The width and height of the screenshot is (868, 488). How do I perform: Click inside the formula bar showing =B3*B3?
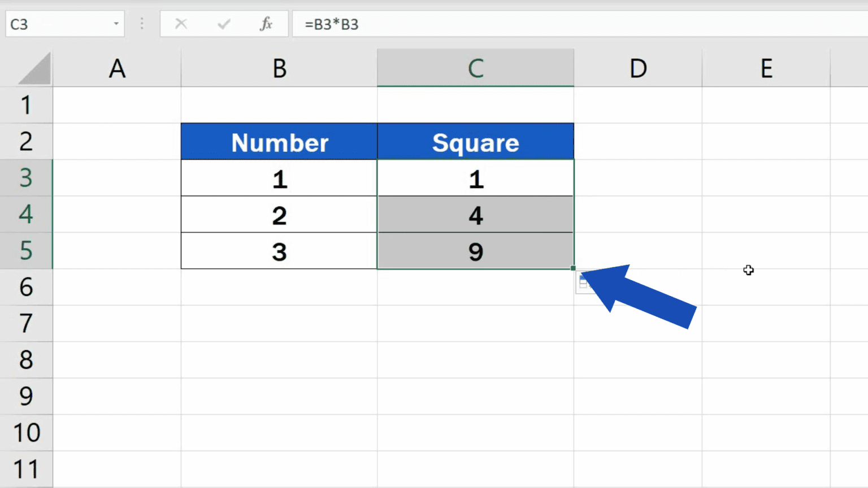click(x=396, y=24)
